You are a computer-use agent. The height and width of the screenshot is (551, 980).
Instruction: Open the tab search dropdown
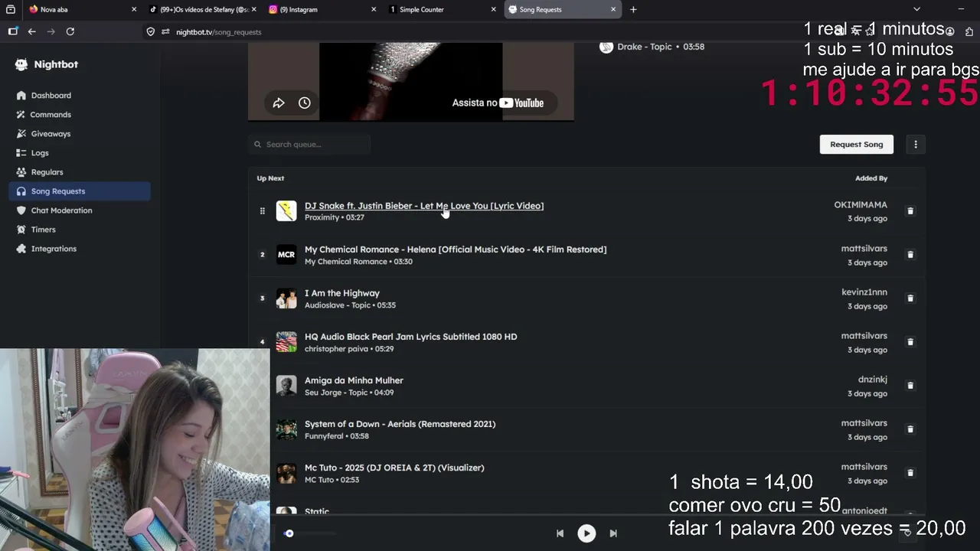[x=916, y=9]
